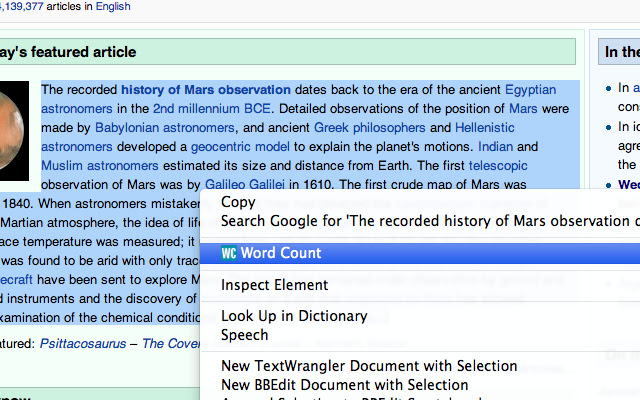Pick New TextWrangler Document with Selection
Viewport: 640px width, 400px height.
344,366
